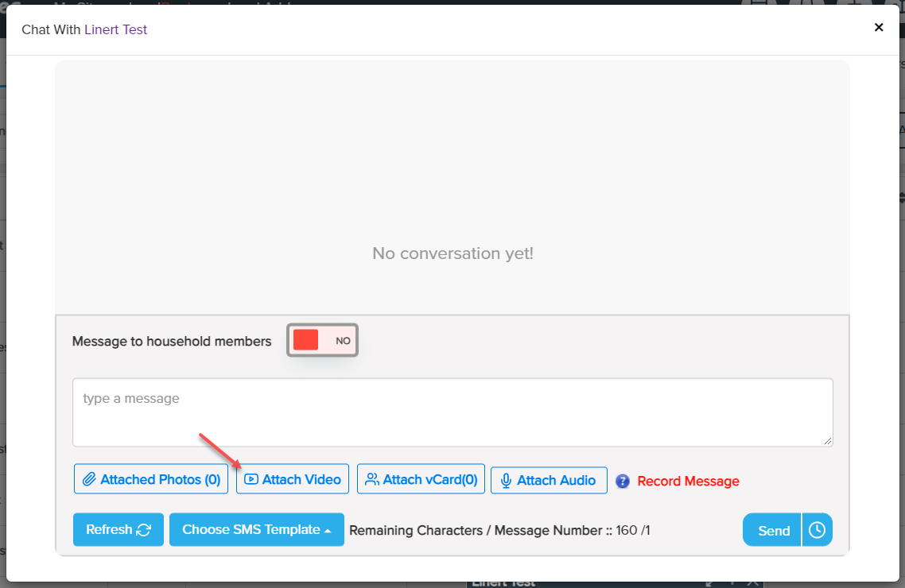Click the paperclip icon on Attached Photos
The image size is (905, 588).
[x=89, y=480]
